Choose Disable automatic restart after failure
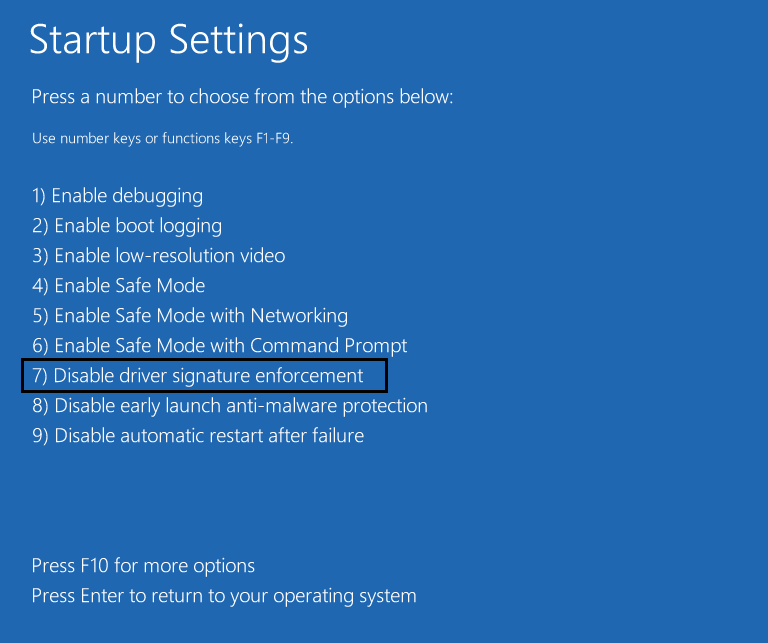Viewport: 768px width, 643px height. coord(198,436)
